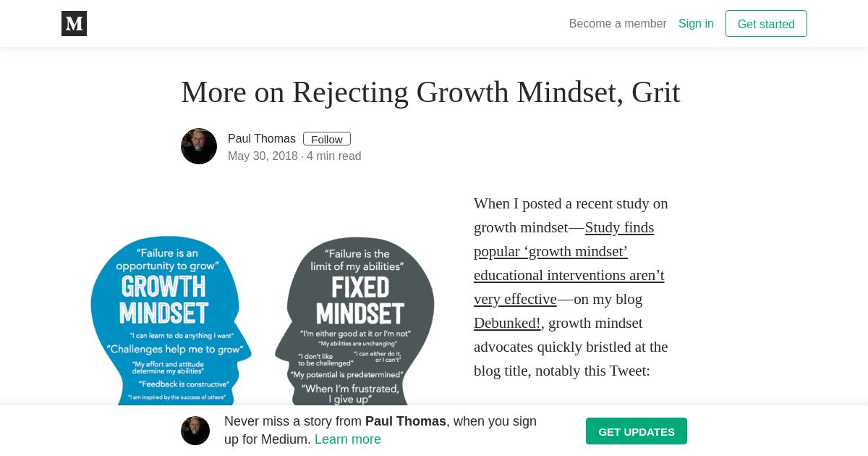The image size is (868, 456).
Task: Click the article title heading
Action: (x=430, y=92)
